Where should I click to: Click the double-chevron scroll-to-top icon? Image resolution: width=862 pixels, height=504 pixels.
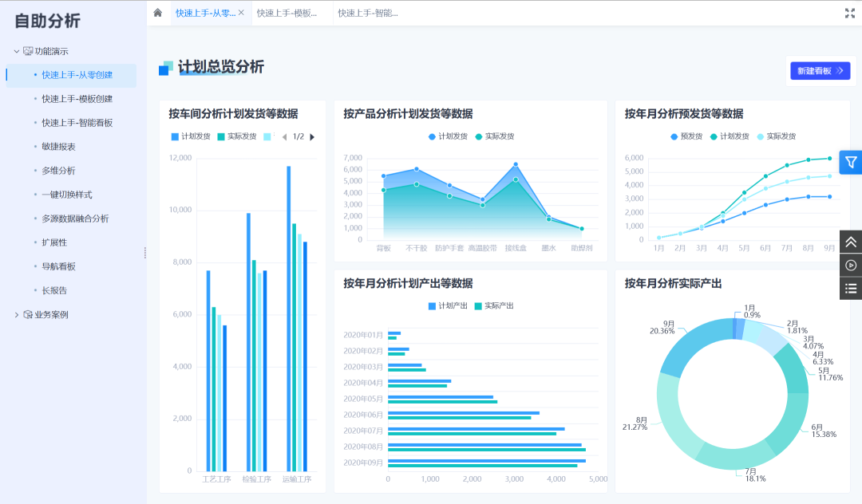point(851,242)
